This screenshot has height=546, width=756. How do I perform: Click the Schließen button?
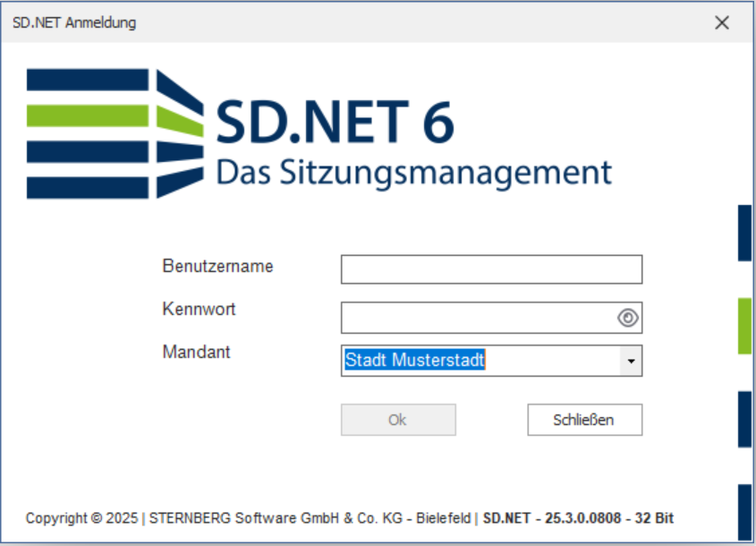[x=584, y=420]
